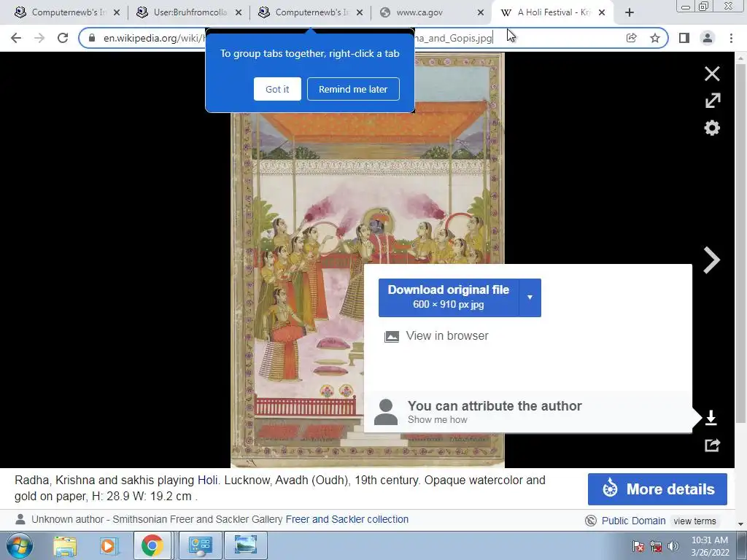Click the volume speaker tray icon
The width and height of the screenshot is (747, 560).
pos(673,546)
